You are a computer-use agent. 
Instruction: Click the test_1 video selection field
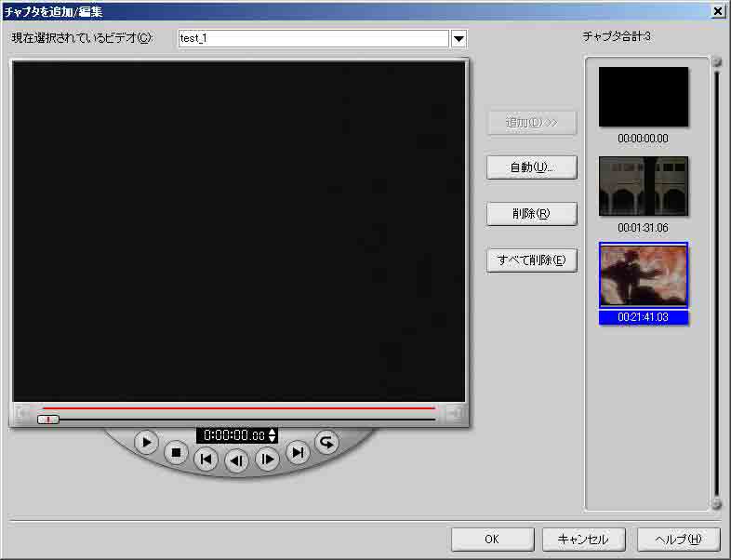[x=313, y=39]
